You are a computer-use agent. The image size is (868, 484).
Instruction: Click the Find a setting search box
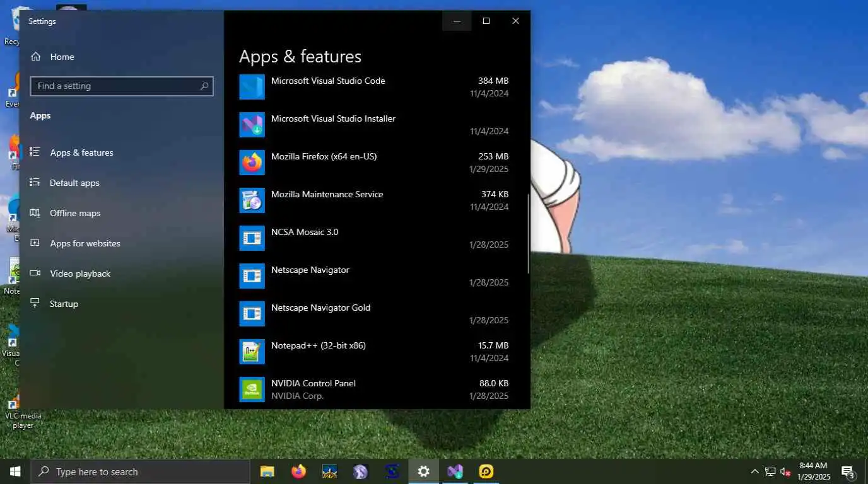pyautogui.click(x=122, y=86)
